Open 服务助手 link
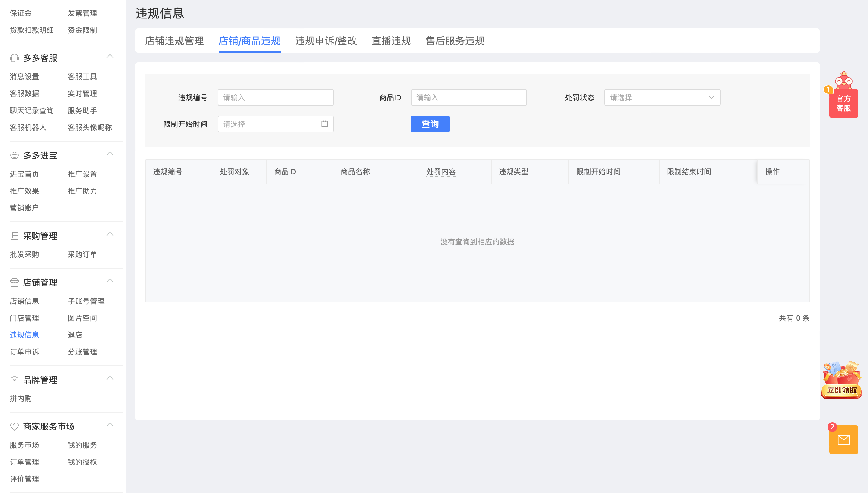 pyautogui.click(x=82, y=111)
